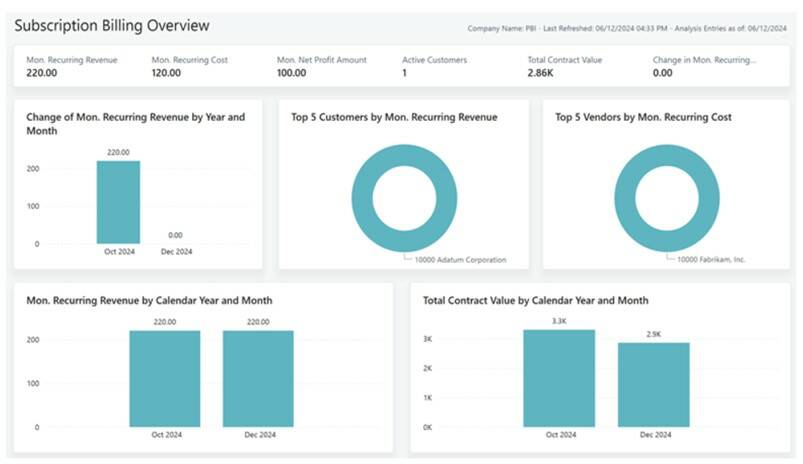The width and height of the screenshot is (803, 464).
Task: Click the 10000 Fabrikam, Inc. donut label
Action: 712,260
